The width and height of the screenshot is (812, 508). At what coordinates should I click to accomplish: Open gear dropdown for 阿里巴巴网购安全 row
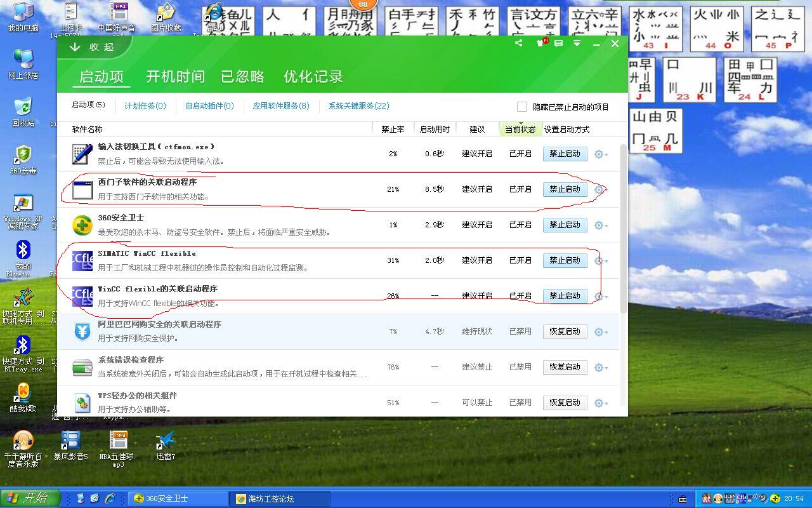(x=601, y=332)
